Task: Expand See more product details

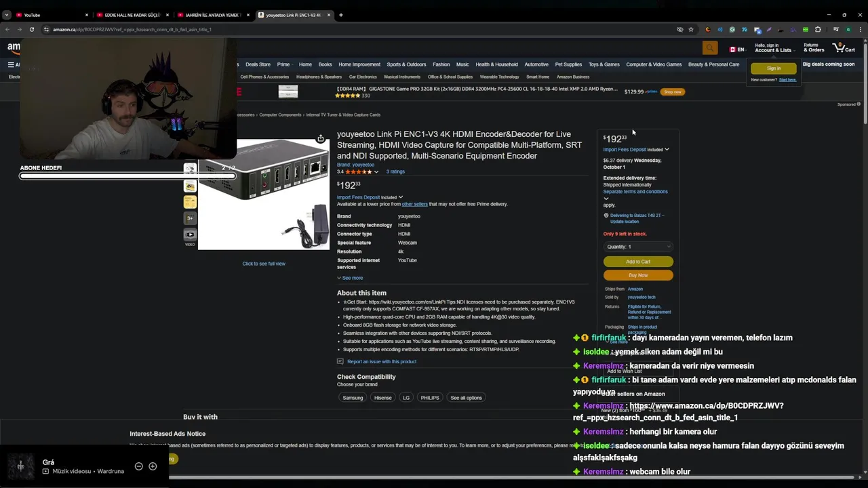Action: point(350,278)
